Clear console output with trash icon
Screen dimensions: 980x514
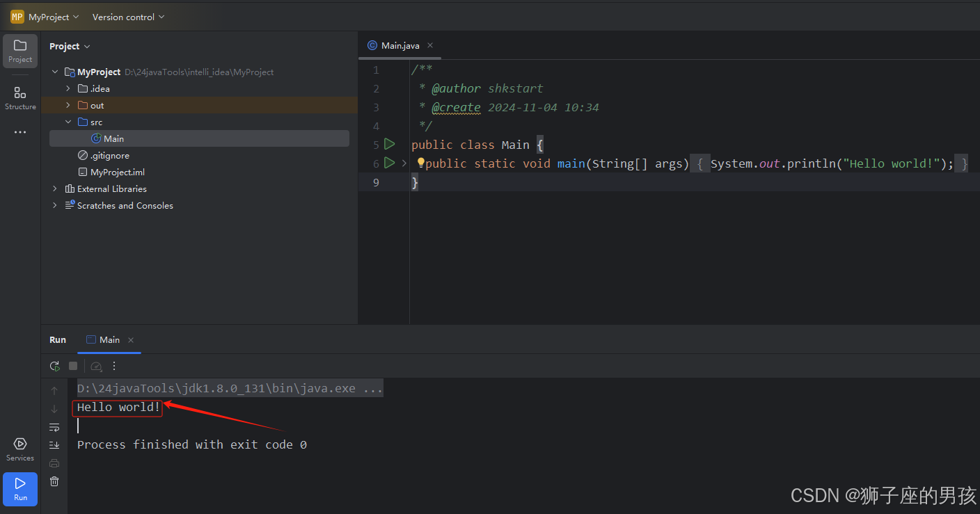pos(54,481)
